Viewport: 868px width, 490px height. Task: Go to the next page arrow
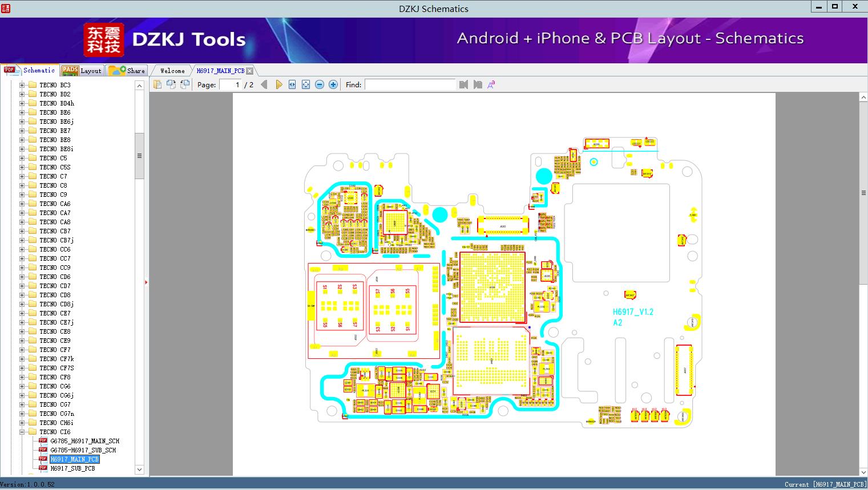(278, 84)
